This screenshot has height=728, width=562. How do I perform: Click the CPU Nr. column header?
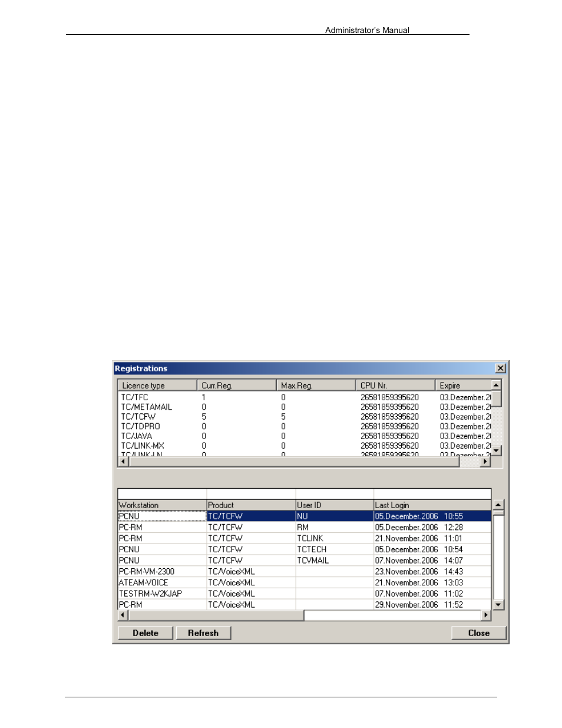pyautogui.click(x=395, y=386)
